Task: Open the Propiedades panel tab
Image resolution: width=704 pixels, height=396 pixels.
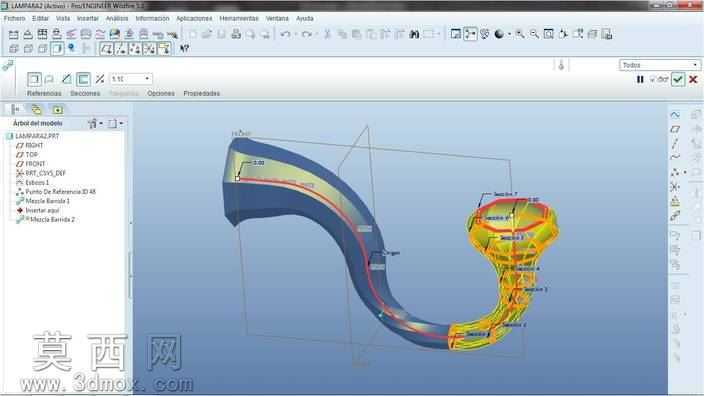Action: (202, 93)
